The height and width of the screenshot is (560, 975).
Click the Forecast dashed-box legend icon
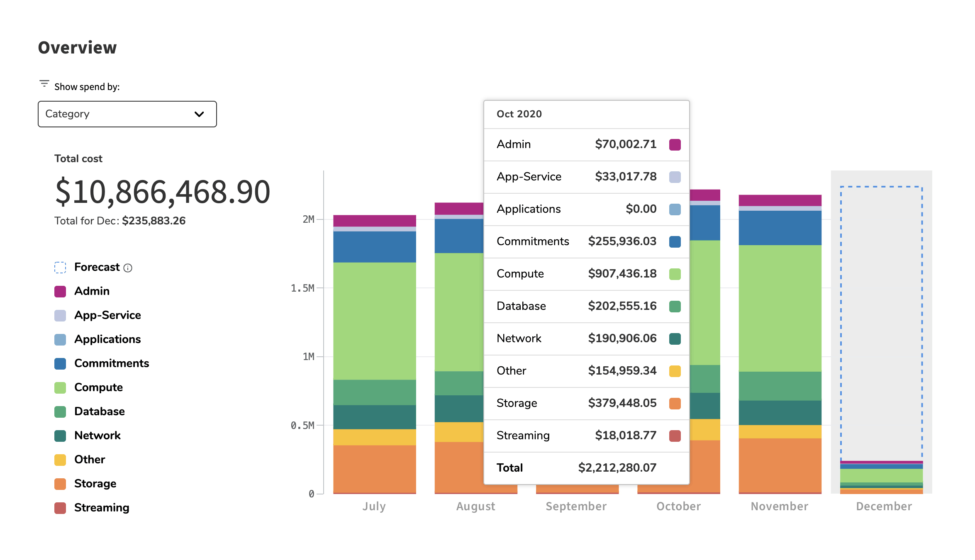tap(60, 268)
